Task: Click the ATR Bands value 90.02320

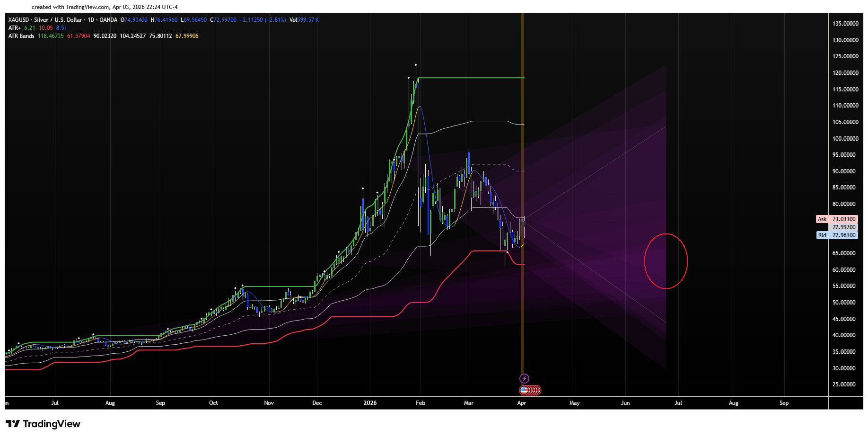Action: click(105, 36)
